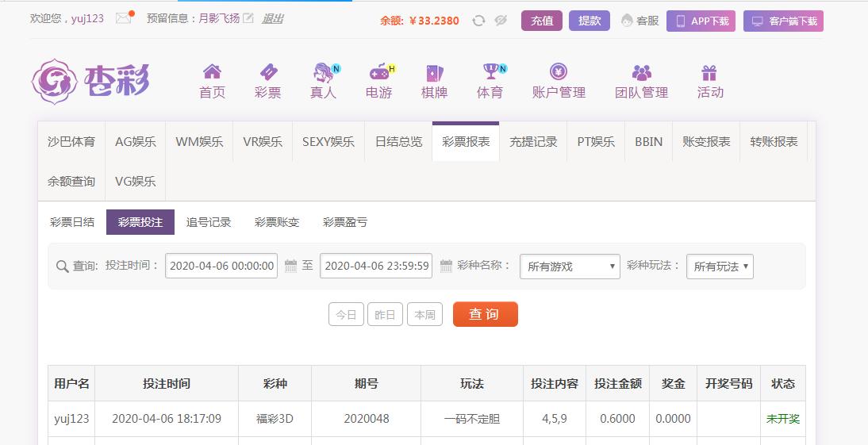The width and height of the screenshot is (868, 445).
Task: Switch to 充提记录 tab
Action: click(533, 142)
